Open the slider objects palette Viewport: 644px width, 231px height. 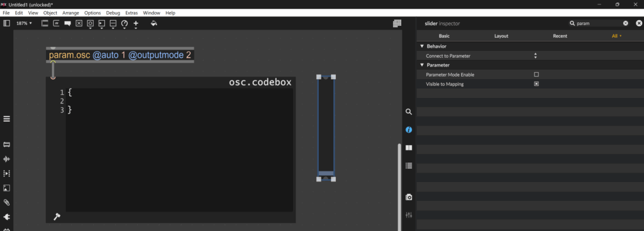113,24
